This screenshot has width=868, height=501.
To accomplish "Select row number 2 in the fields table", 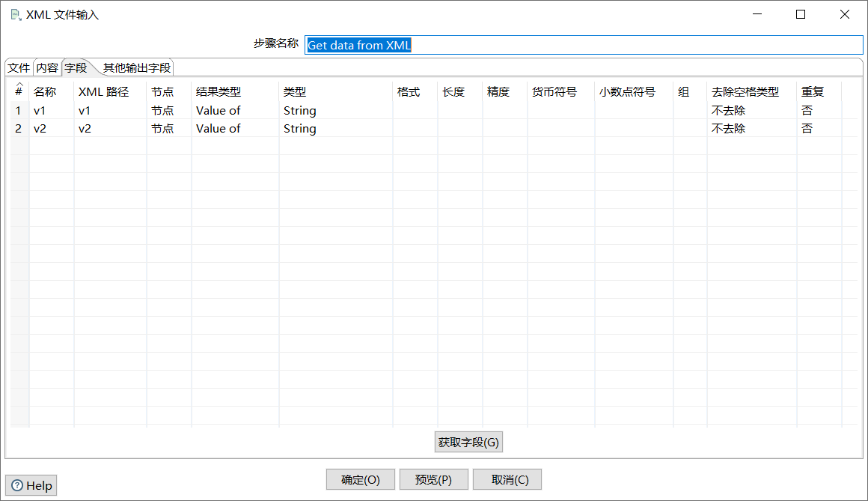I will click(x=17, y=128).
